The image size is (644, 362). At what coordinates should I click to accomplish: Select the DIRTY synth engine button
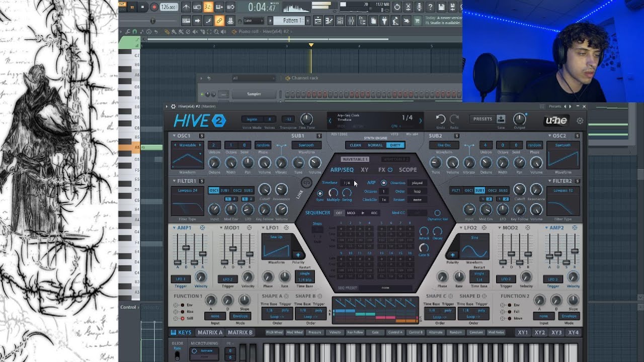pyautogui.click(x=395, y=145)
